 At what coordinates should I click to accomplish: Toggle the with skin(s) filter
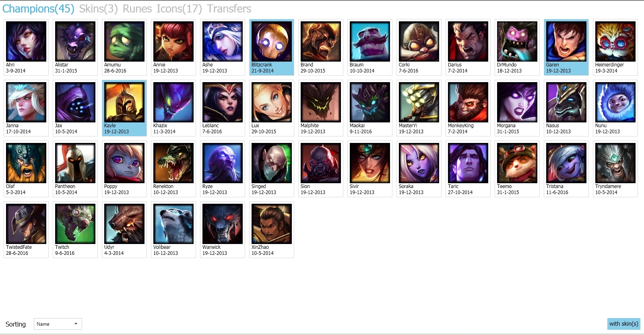click(623, 324)
